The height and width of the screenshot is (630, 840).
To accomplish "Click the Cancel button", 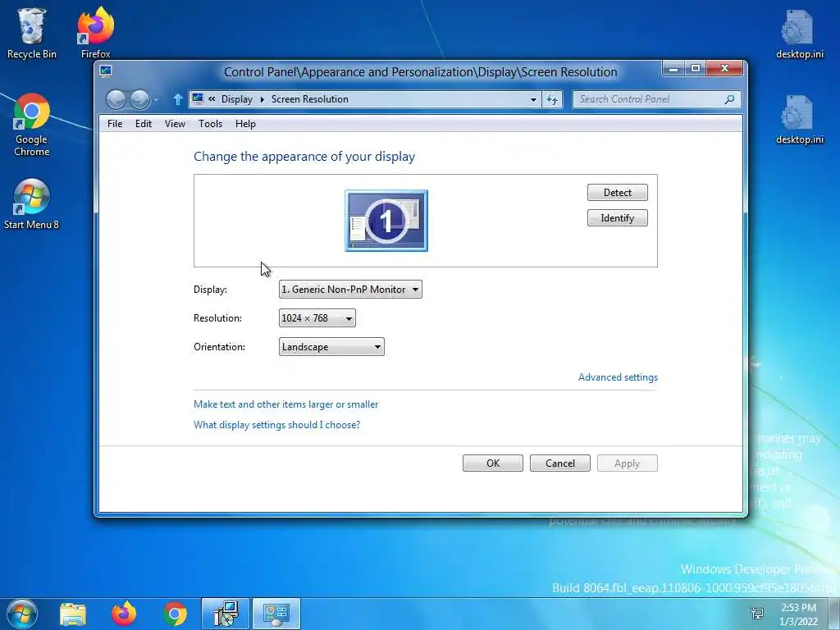I will click(559, 463).
